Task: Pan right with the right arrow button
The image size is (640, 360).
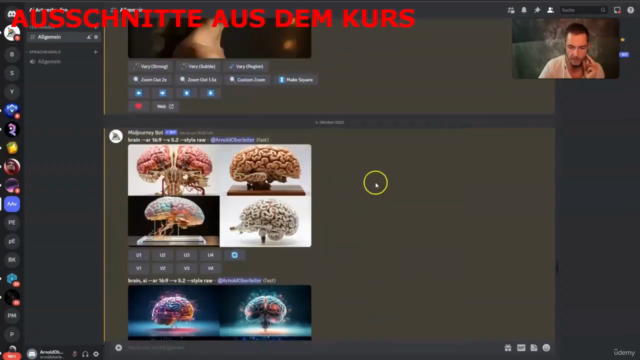Action: 162,93
